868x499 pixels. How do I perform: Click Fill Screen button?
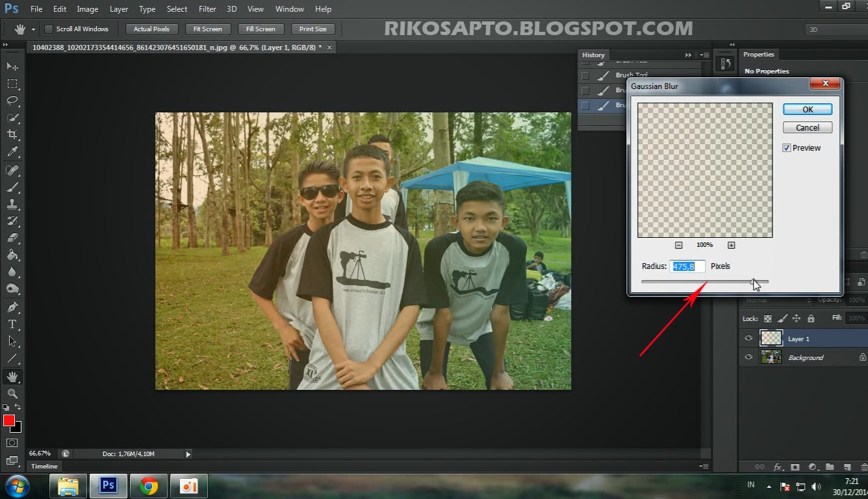pyautogui.click(x=261, y=29)
